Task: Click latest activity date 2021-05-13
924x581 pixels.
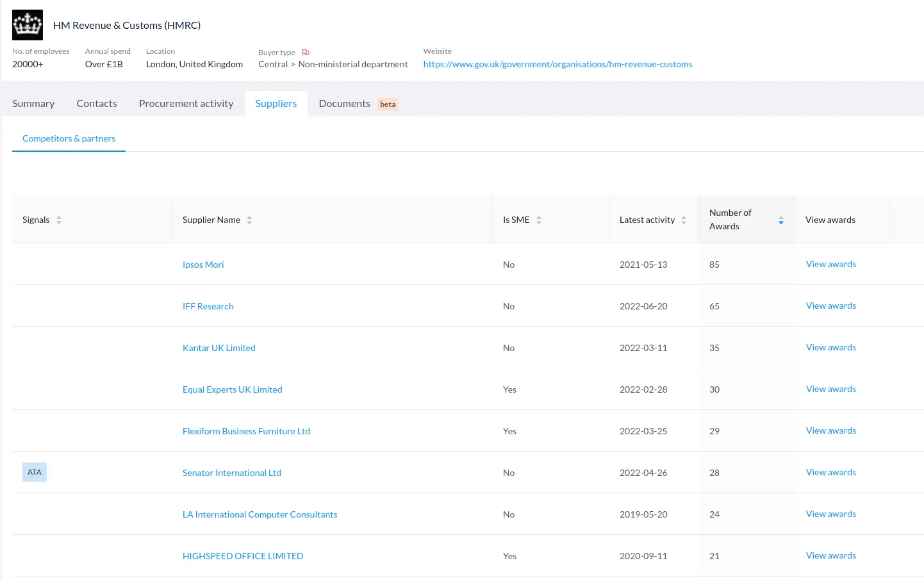Action: pos(643,265)
